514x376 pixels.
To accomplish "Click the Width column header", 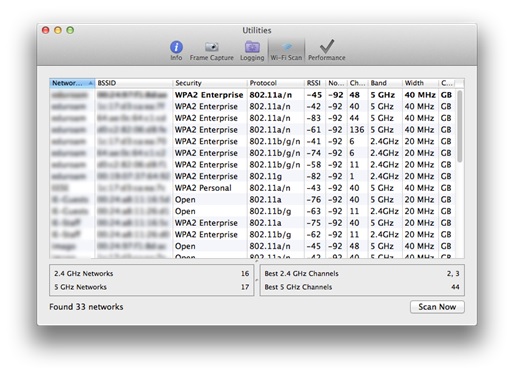I will [x=420, y=83].
